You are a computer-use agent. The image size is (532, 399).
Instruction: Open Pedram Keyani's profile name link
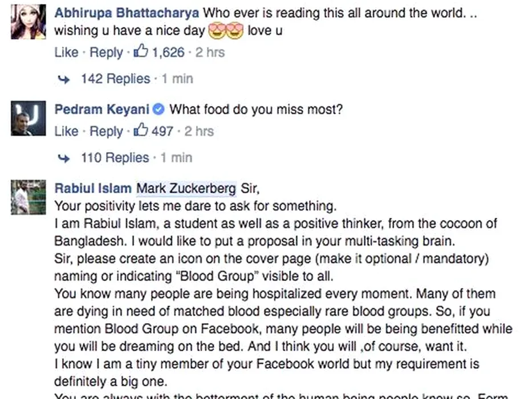pos(101,109)
